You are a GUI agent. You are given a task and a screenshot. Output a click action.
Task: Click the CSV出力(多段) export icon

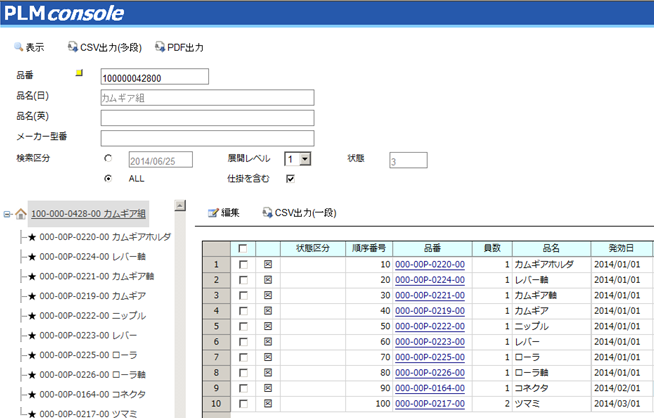(72, 47)
